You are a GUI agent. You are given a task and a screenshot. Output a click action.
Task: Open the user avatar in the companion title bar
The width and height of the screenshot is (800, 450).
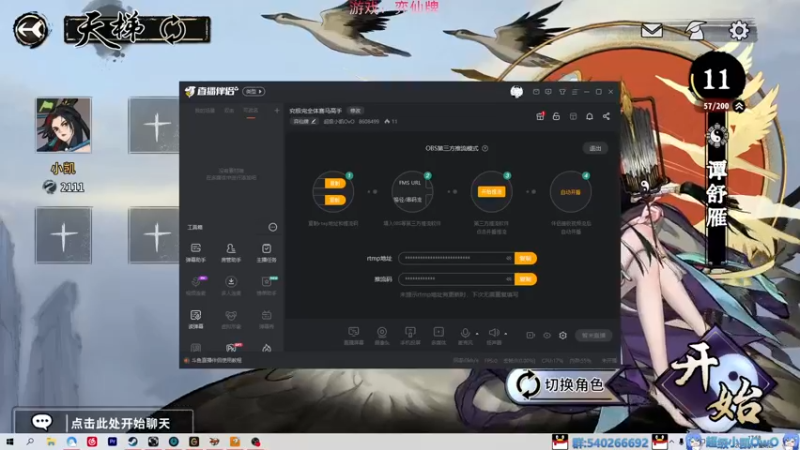[516, 92]
